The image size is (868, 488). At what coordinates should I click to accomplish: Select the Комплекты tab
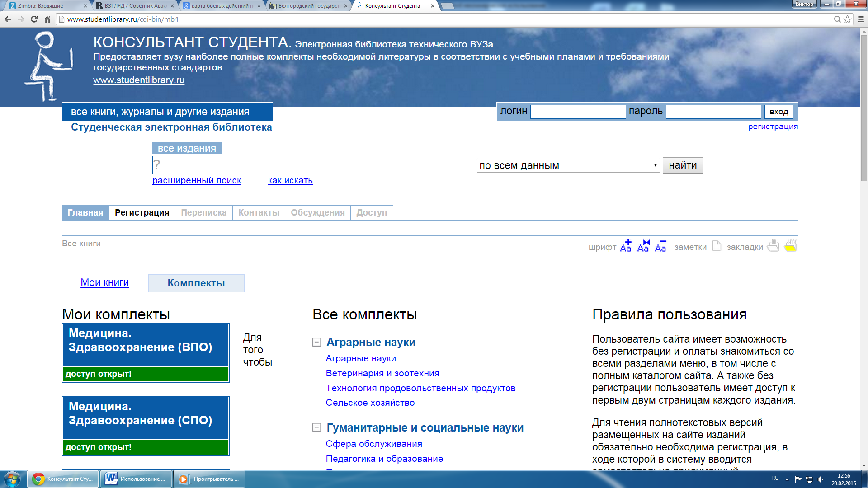pos(196,283)
